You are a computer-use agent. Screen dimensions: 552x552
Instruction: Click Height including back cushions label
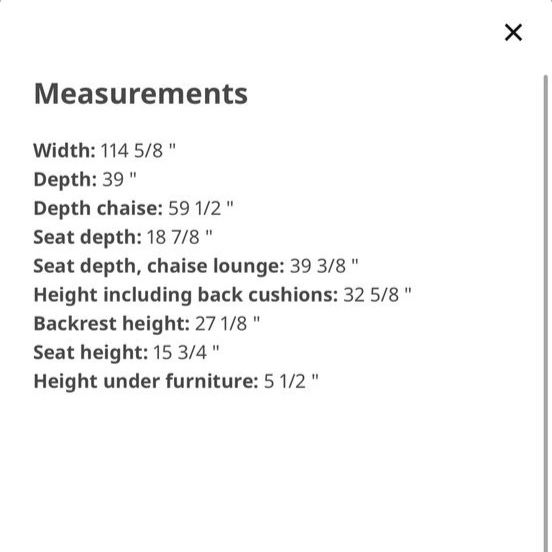[x=186, y=295]
